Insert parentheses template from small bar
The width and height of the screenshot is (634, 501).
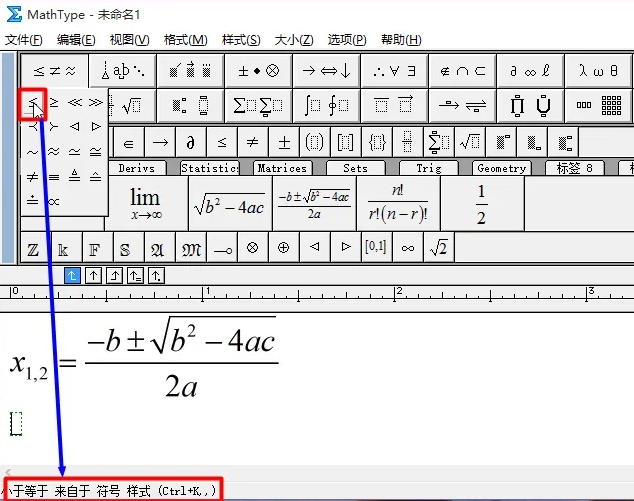pyautogui.click(x=315, y=142)
